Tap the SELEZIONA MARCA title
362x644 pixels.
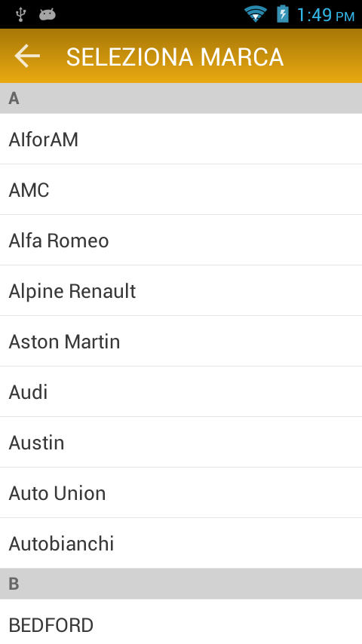coord(175,57)
